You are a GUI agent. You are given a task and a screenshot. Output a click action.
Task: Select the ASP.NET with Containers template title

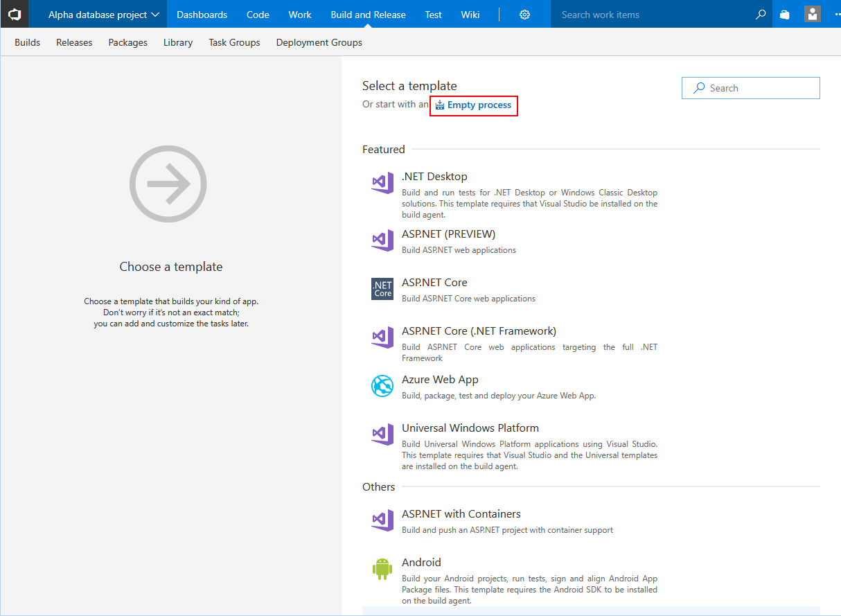461,514
